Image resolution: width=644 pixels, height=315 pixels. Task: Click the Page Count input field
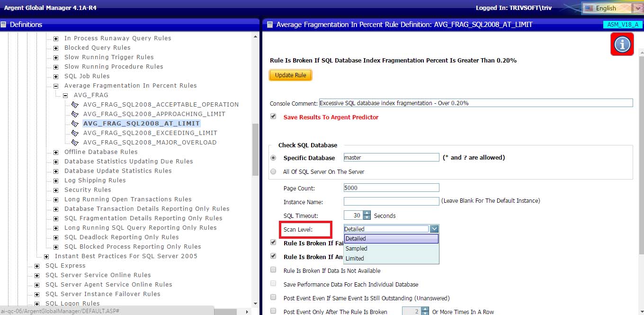tap(391, 188)
